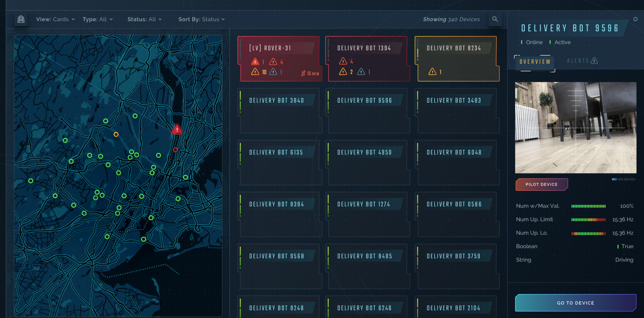The image size is (644, 318).
Task: Select the Delivery Bot 8234 card
Action: [x=457, y=59]
